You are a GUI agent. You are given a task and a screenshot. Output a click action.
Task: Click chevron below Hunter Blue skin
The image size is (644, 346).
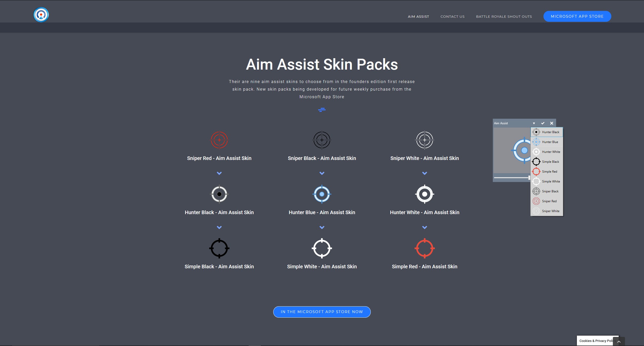pos(322,228)
